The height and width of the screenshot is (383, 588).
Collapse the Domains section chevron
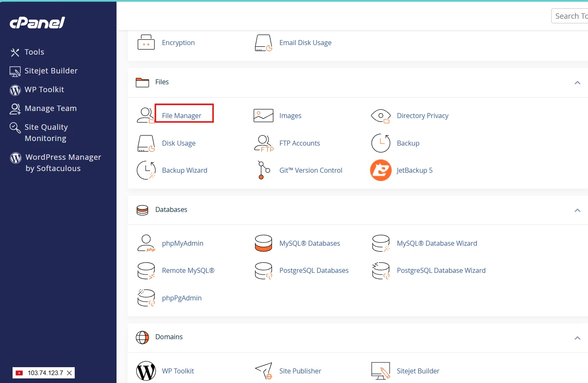(577, 338)
